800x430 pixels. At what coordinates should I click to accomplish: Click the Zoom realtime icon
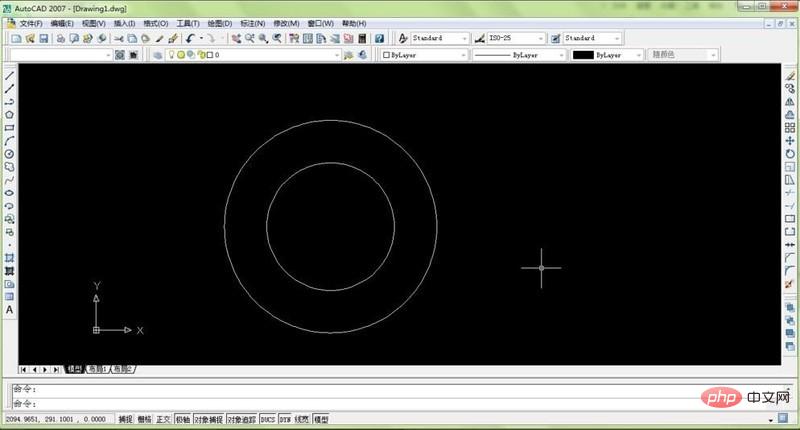coord(249,38)
